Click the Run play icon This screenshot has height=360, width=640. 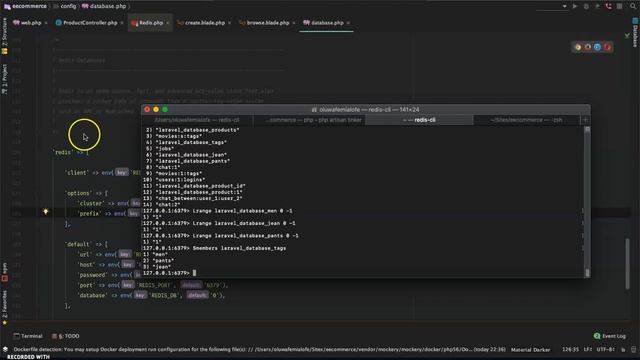[575, 6]
